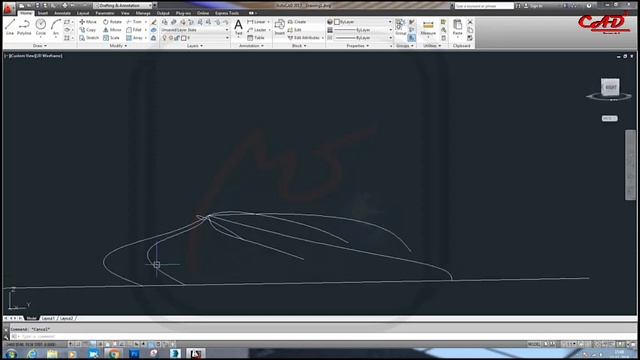Open the Group tool

tap(400, 27)
